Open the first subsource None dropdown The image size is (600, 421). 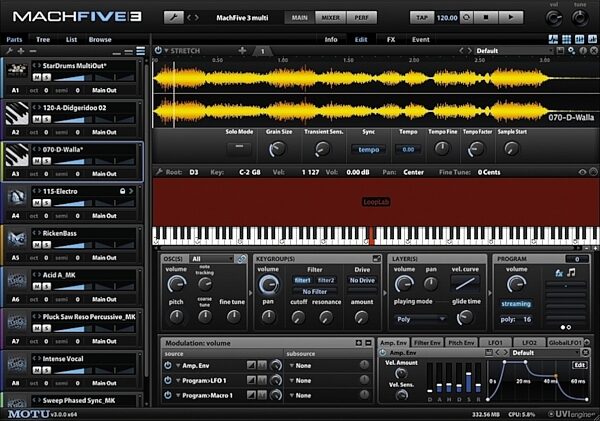pos(300,366)
